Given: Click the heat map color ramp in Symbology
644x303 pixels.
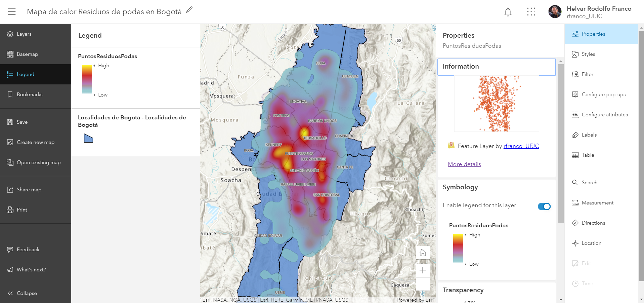Looking at the screenshot, I should point(458,248).
